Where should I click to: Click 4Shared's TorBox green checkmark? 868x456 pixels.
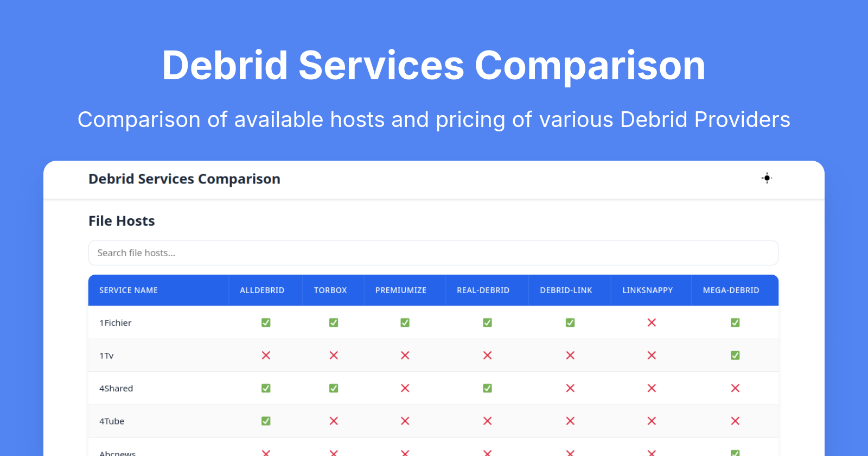[334, 388]
